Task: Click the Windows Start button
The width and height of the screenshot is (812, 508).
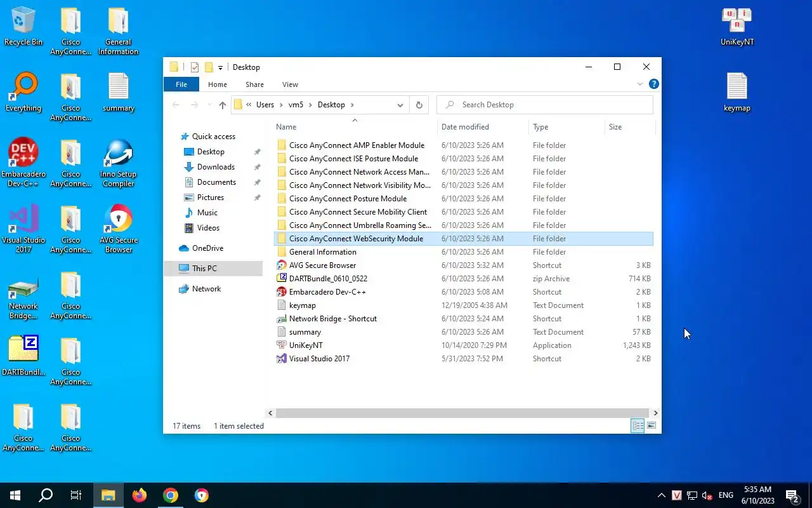Action: point(15,495)
